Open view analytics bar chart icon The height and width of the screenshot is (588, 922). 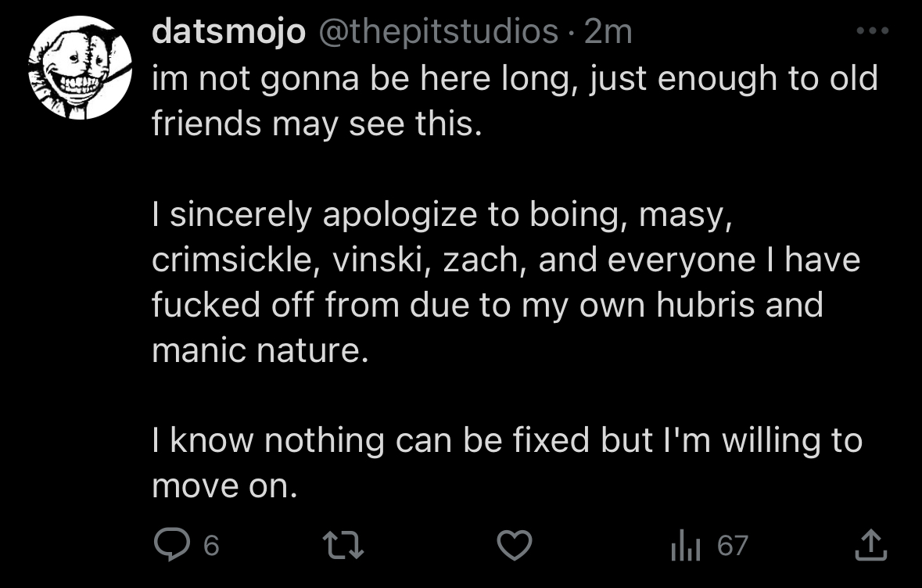pyautogui.click(x=683, y=545)
